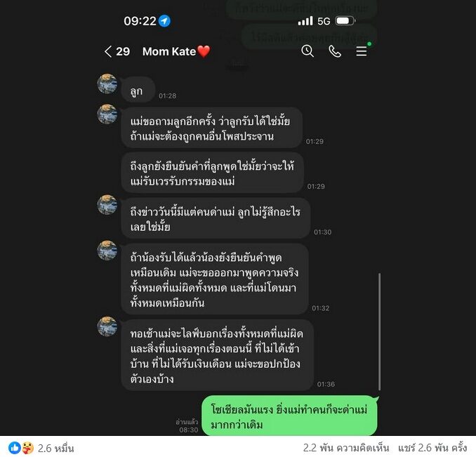This screenshot has width=476, height=457.
Task: Open the chat hamburger menu
Action: pos(362,51)
